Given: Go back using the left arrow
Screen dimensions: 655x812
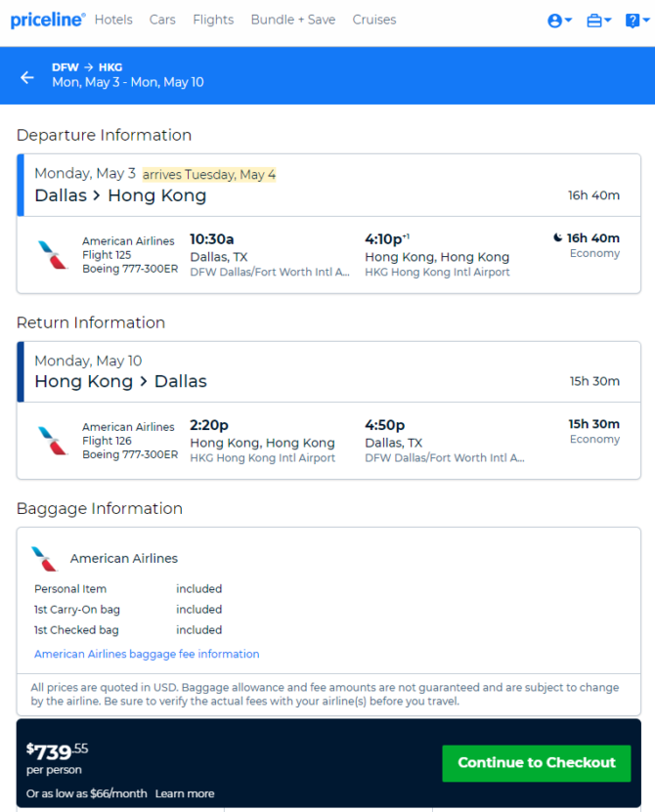Looking at the screenshot, I should pos(27,77).
